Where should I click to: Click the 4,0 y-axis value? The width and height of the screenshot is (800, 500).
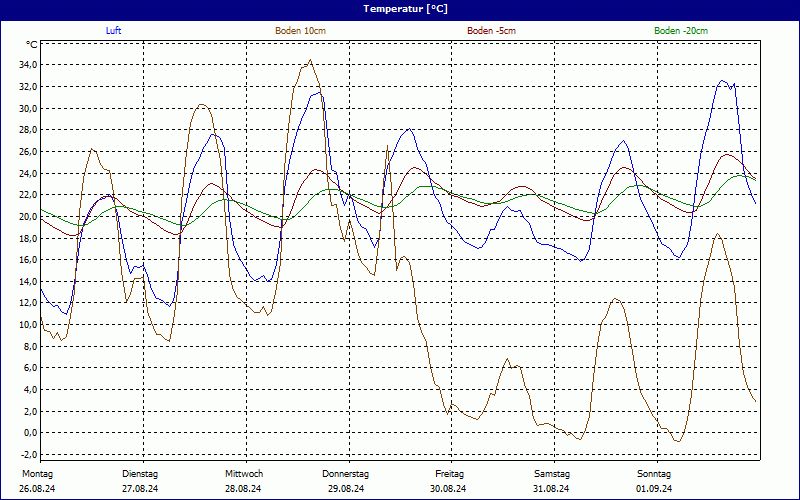[x=31, y=390]
